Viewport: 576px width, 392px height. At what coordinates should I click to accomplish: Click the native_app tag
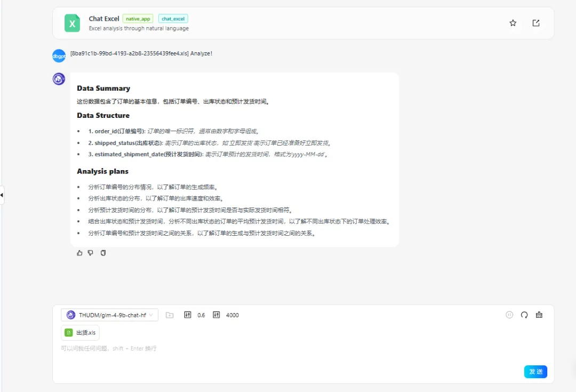(x=138, y=19)
